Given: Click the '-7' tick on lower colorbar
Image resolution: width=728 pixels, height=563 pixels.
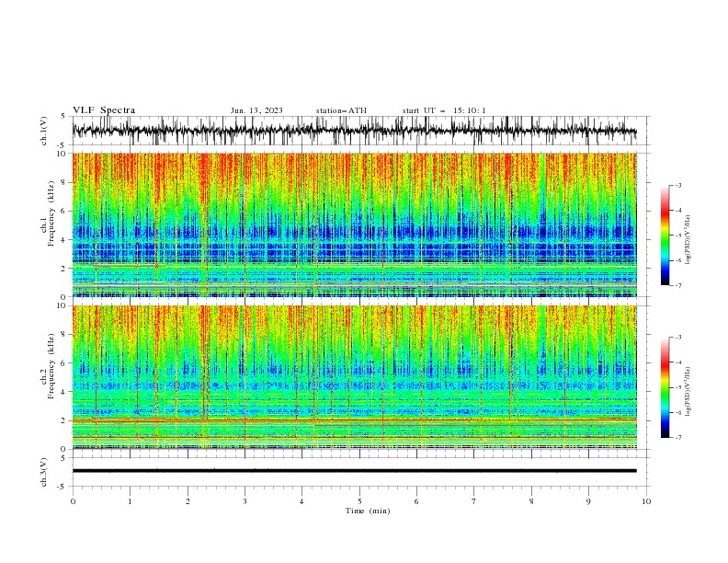Looking at the screenshot, I should (677, 438).
